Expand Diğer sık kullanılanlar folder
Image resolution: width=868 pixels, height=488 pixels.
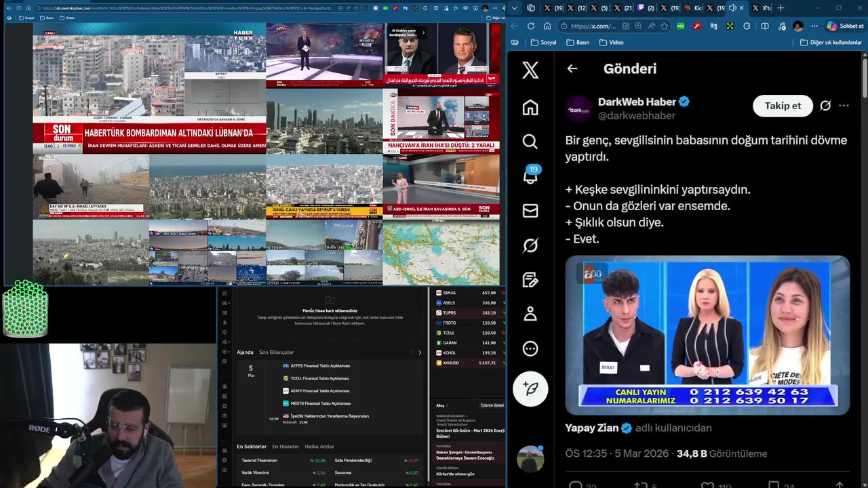[831, 42]
